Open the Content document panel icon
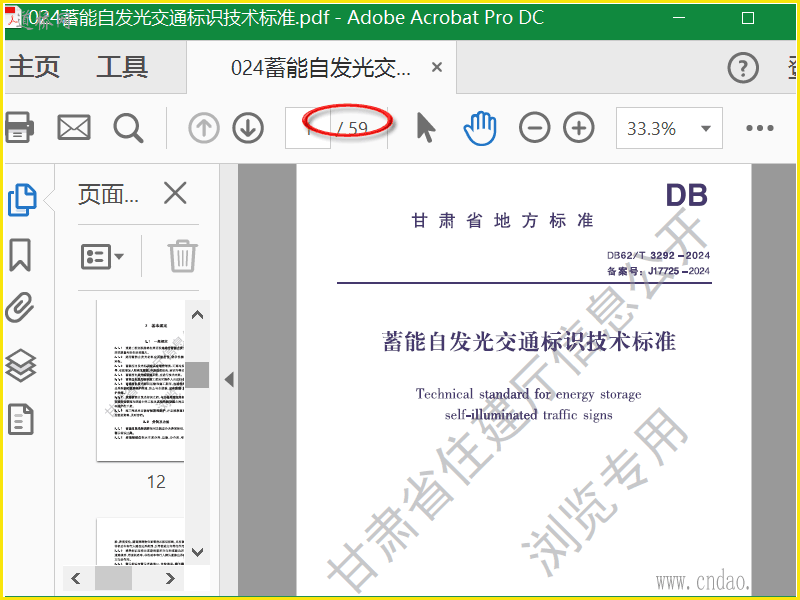This screenshot has height=600, width=800. coord(21,419)
